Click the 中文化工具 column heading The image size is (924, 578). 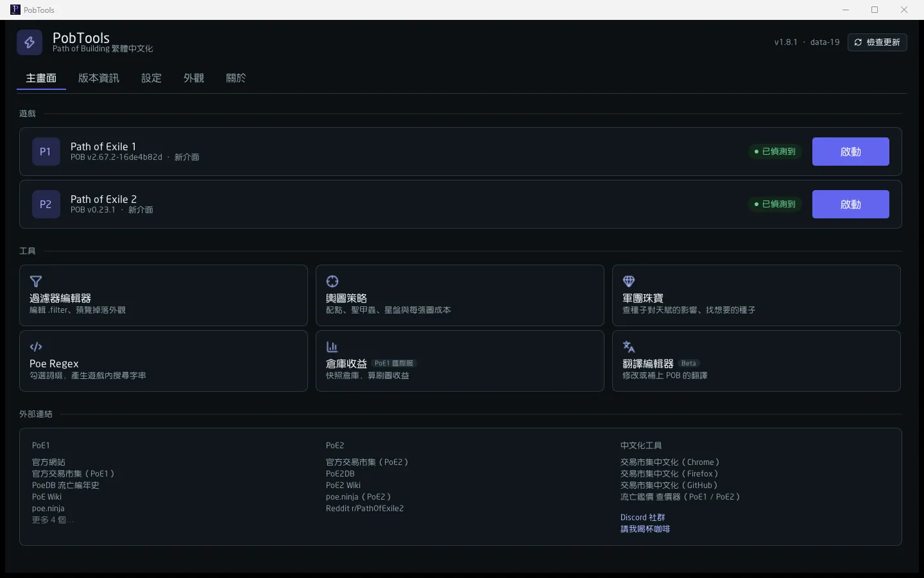pyautogui.click(x=641, y=446)
